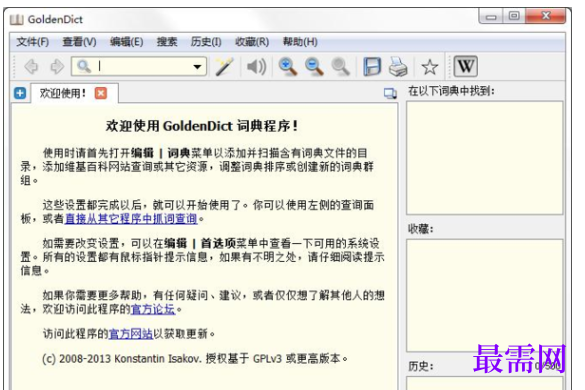The image size is (585, 390).
Task: Click the tab list icon beside tabs
Action: click(390, 93)
